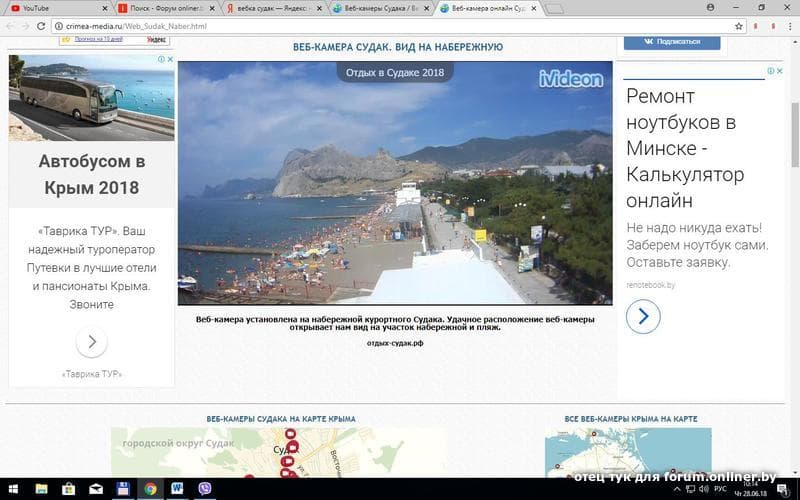The height and width of the screenshot is (500, 800).
Task: Click the blue arrow button in renotebook ad
Action: pos(643,316)
